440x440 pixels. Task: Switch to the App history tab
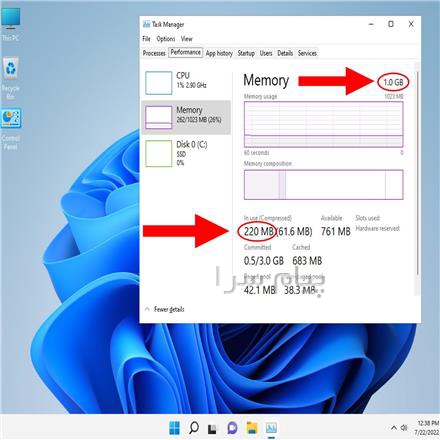pyautogui.click(x=219, y=53)
